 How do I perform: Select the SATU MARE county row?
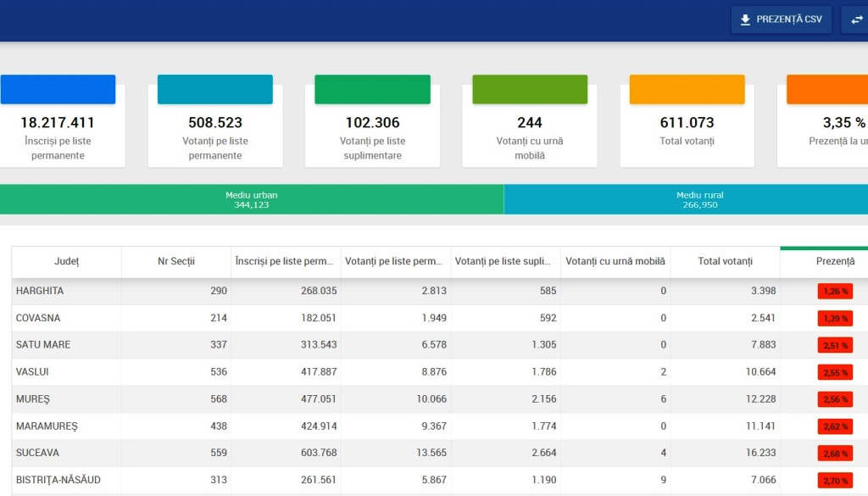pyautogui.click(x=440, y=345)
